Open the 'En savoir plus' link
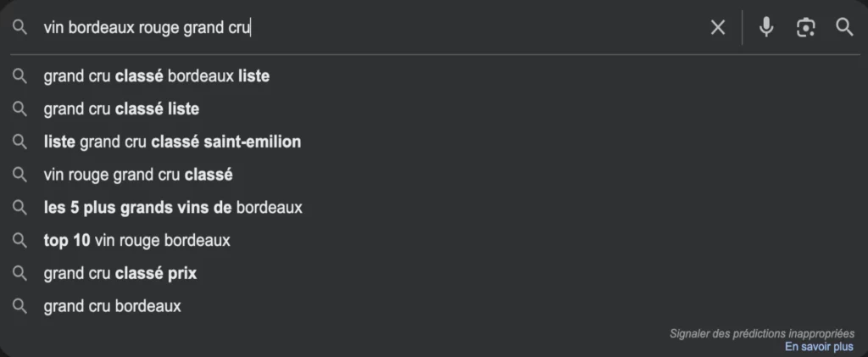868x357 pixels. [820, 347]
